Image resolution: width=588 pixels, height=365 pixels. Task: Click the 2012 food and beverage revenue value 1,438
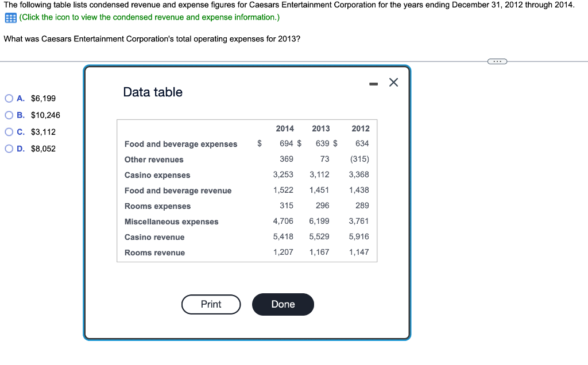(359, 190)
